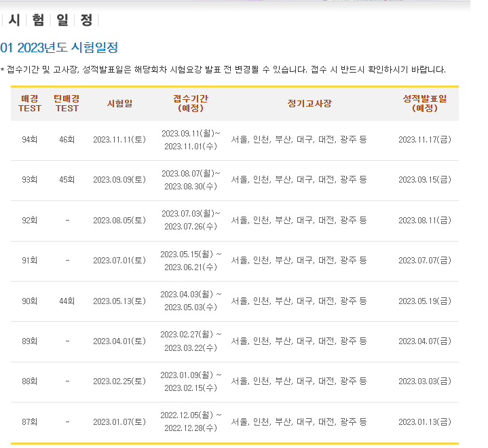
Task: Click exam date 2023.09.09(토)
Action: 119,180
